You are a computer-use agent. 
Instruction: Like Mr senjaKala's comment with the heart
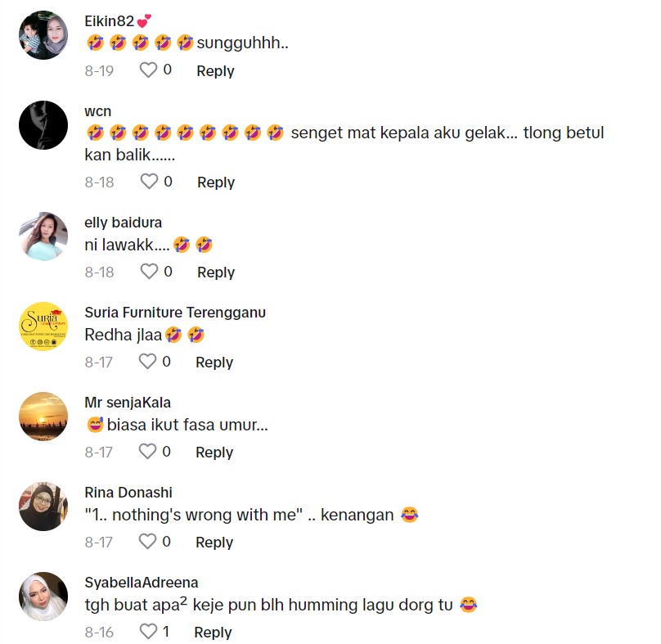tap(147, 451)
